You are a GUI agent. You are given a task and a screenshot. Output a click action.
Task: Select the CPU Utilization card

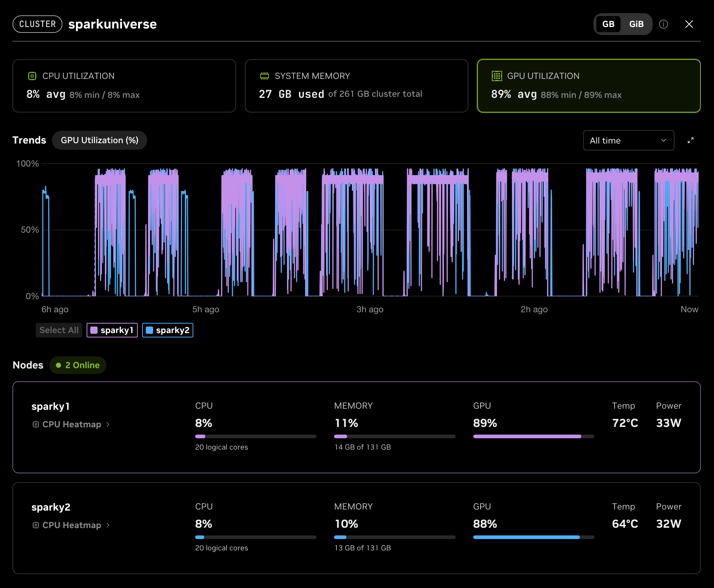click(x=124, y=86)
